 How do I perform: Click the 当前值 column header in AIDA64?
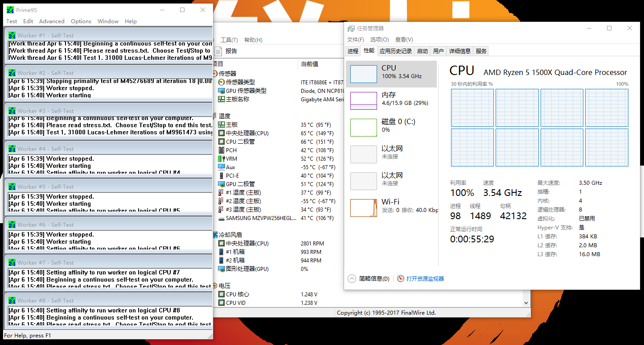tap(309, 64)
